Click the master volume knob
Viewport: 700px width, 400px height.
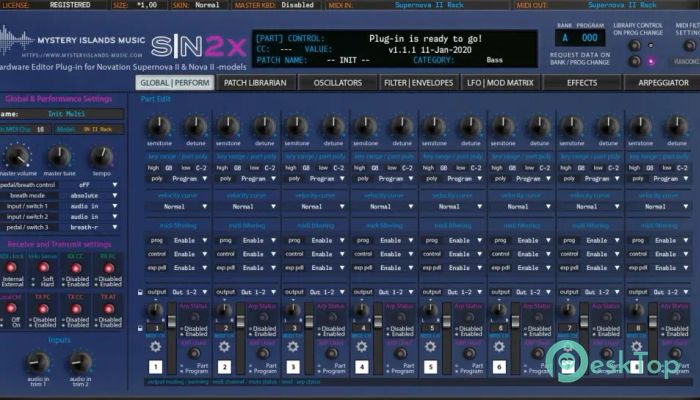point(17,156)
